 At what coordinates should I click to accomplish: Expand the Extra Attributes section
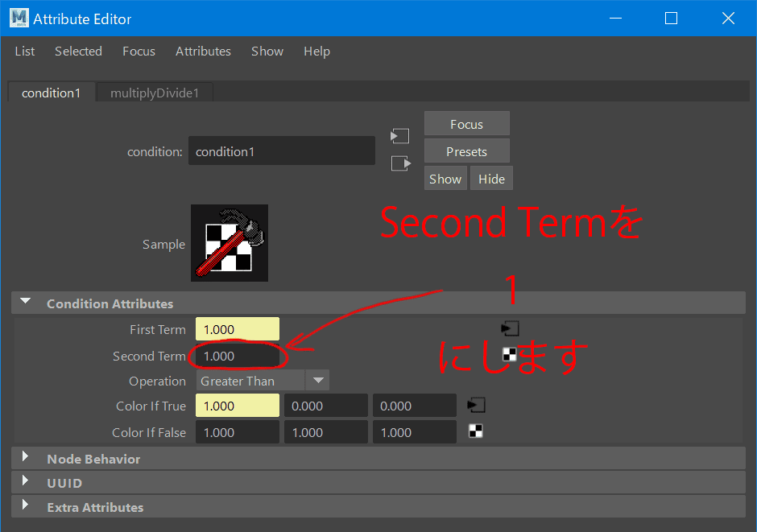coord(26,506)
